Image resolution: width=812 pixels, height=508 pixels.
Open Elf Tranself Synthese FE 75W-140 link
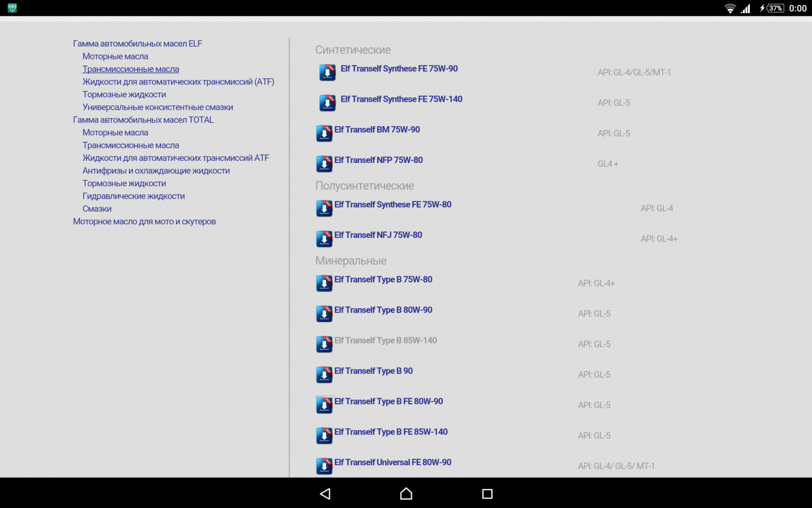pos(401,99)
